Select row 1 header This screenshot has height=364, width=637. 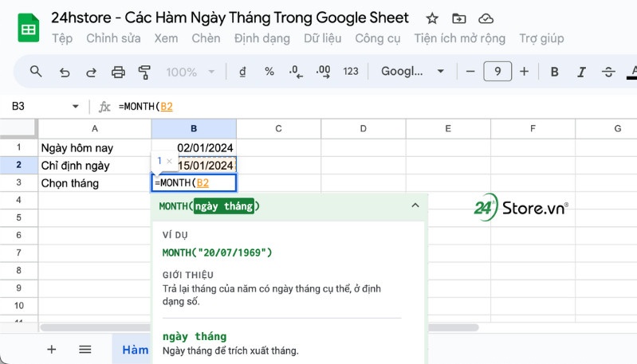[18, 147]
